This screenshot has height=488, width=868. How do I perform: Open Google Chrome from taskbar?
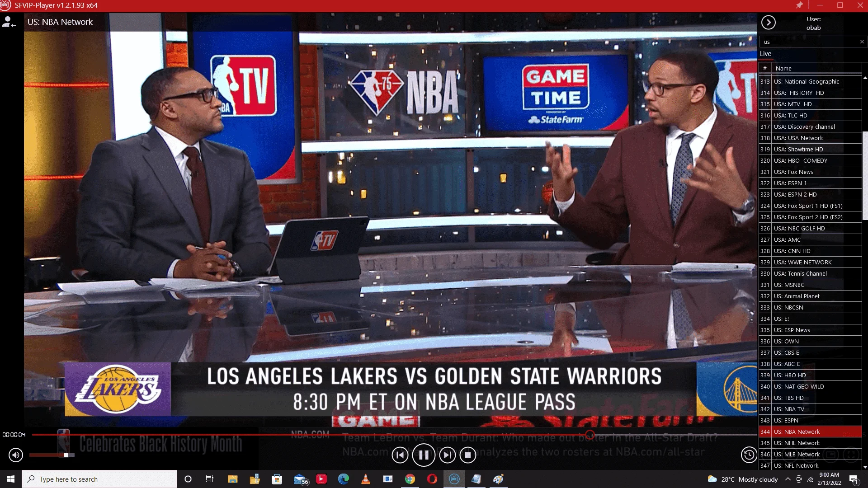(410, 479)
